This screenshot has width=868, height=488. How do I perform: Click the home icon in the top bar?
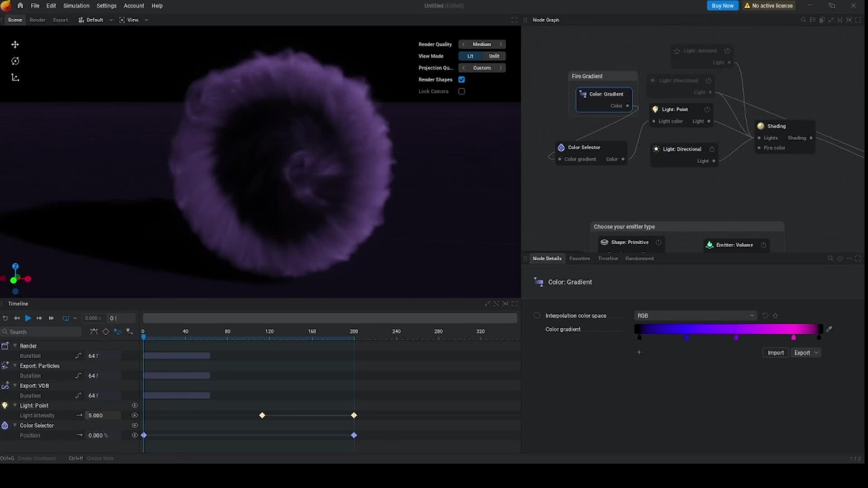pos(20,5)
